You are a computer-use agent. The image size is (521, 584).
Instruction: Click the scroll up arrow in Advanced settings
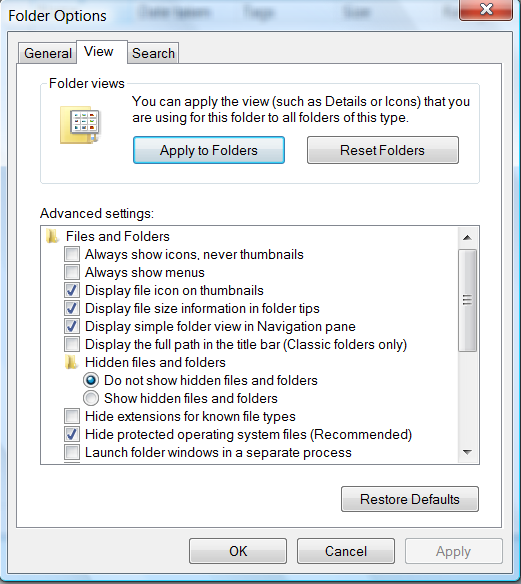467,238
